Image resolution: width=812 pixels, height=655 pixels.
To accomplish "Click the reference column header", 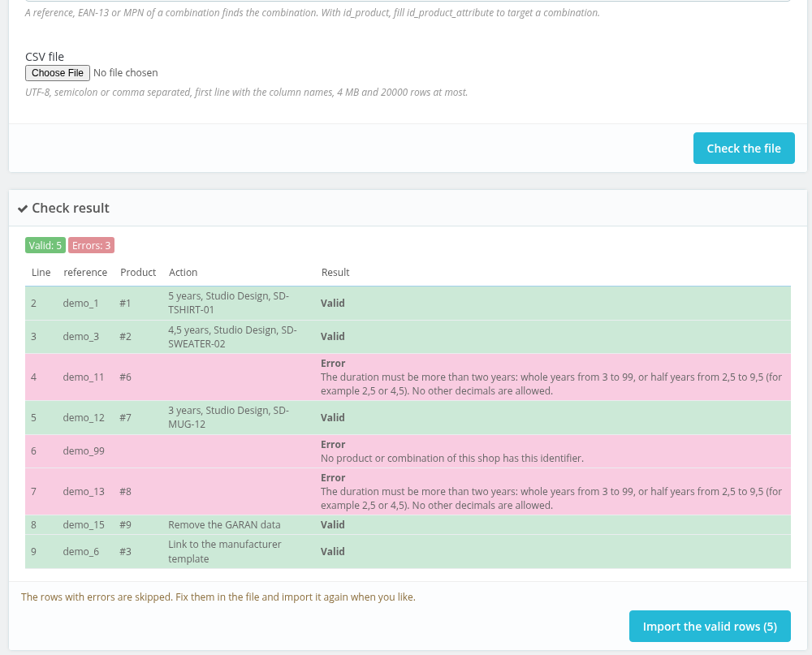I will pos(85,273).
